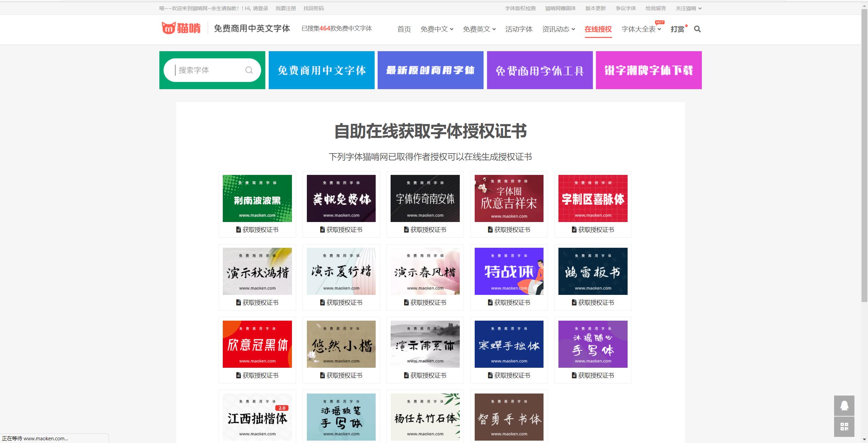Open the 字体版权检测 link
The width and height of the screenshot is (868, 443).
[x=520, y=8]
